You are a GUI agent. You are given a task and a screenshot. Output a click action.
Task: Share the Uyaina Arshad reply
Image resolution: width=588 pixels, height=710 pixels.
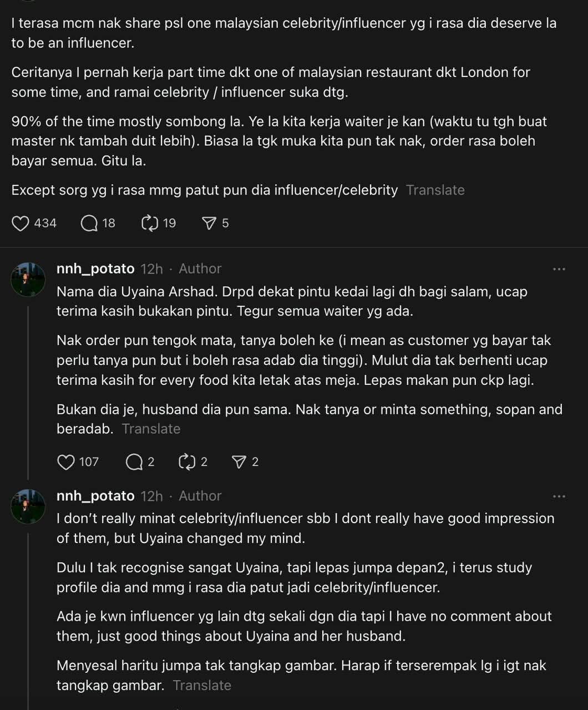[x=239, y=462]
